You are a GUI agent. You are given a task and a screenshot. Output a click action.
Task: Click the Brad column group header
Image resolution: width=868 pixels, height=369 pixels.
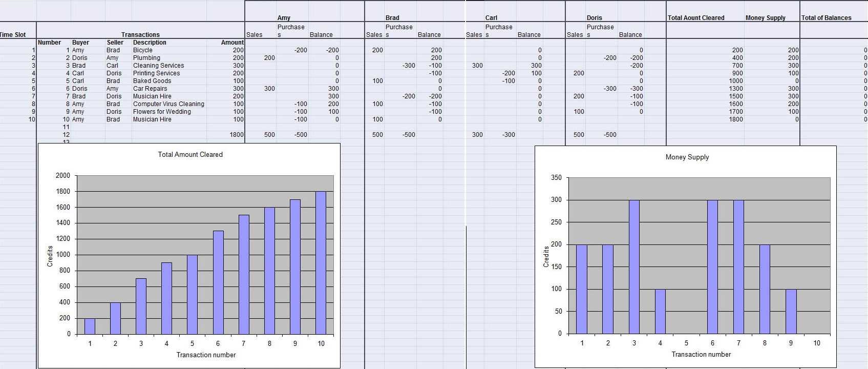point(392,18)
